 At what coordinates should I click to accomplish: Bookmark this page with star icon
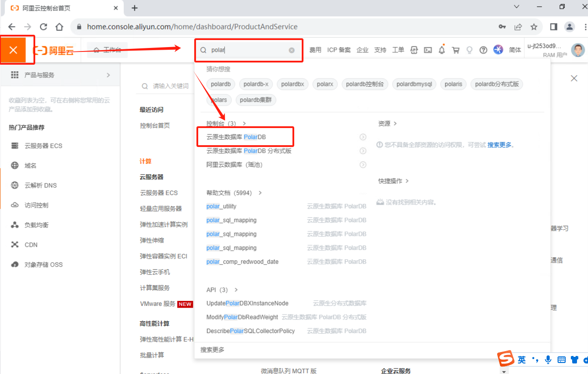534,27
